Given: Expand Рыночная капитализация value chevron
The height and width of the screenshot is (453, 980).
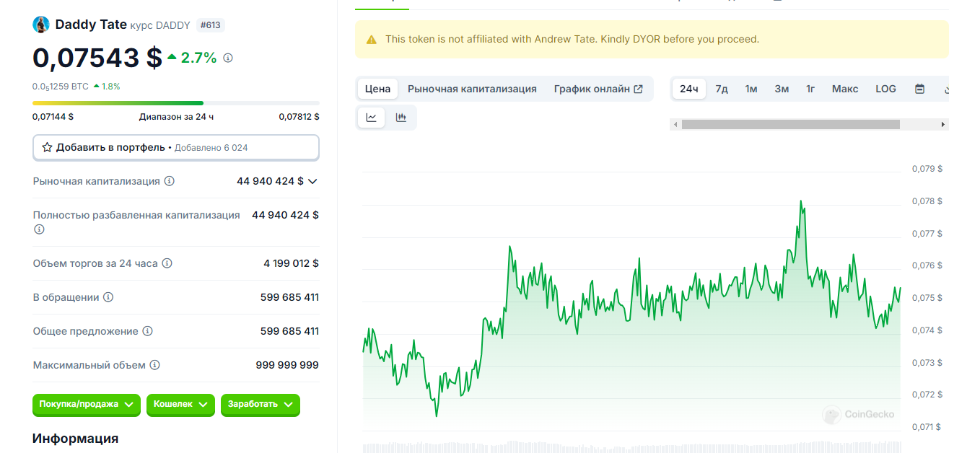Looking at the screenshot, I should point(312,182).
